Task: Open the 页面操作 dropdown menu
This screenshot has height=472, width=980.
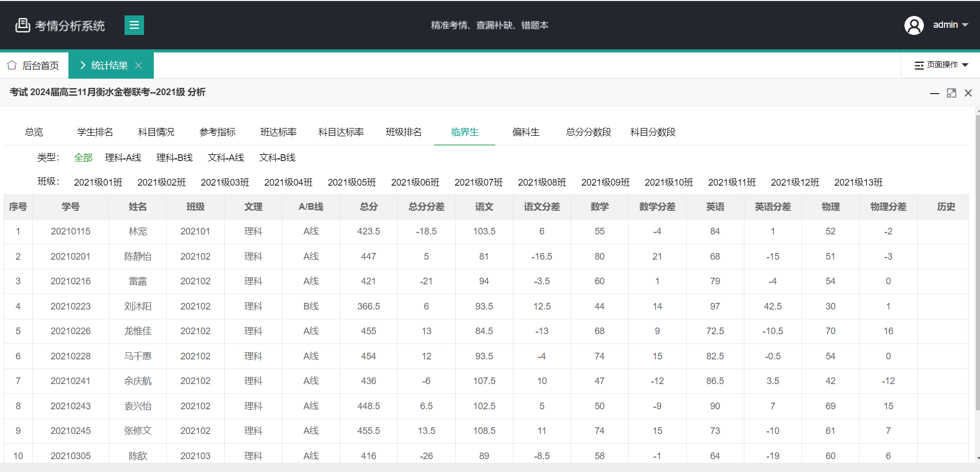Action: 941,65
